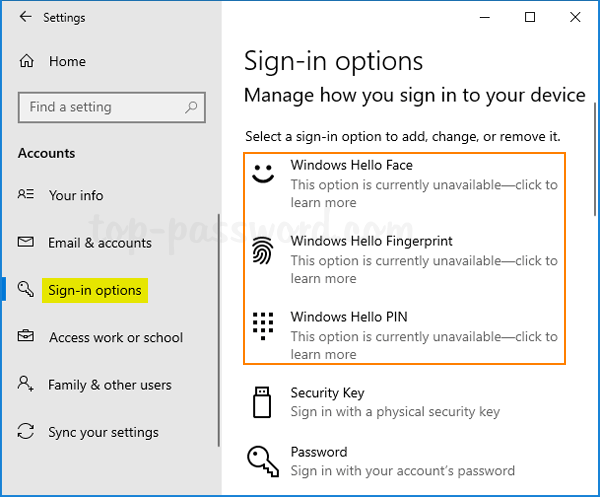Click the Home house icon
The image size is (600, 497).
click(x=27, y=61)
